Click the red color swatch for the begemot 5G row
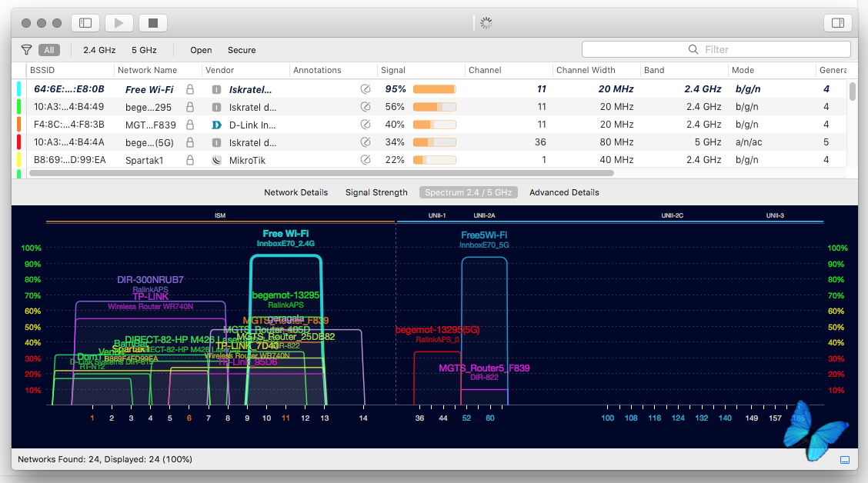868x483 pixels. pos(18,142)
